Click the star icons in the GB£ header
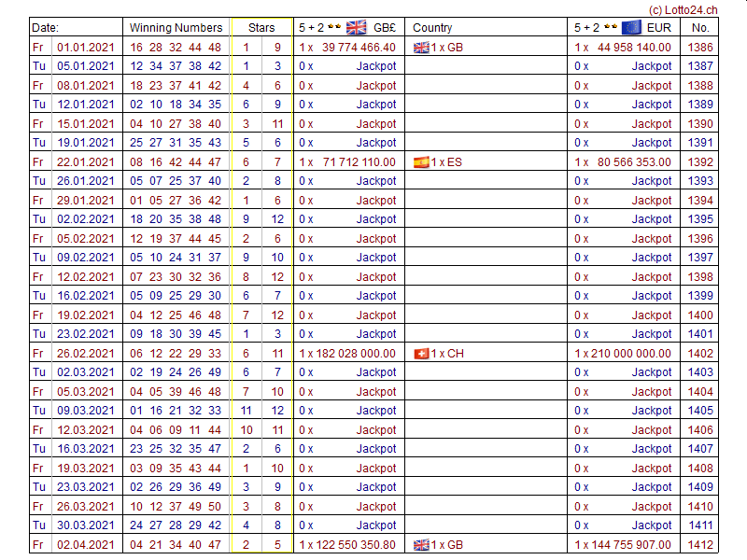This screenshot has height=560, width=747. point(334,27)
